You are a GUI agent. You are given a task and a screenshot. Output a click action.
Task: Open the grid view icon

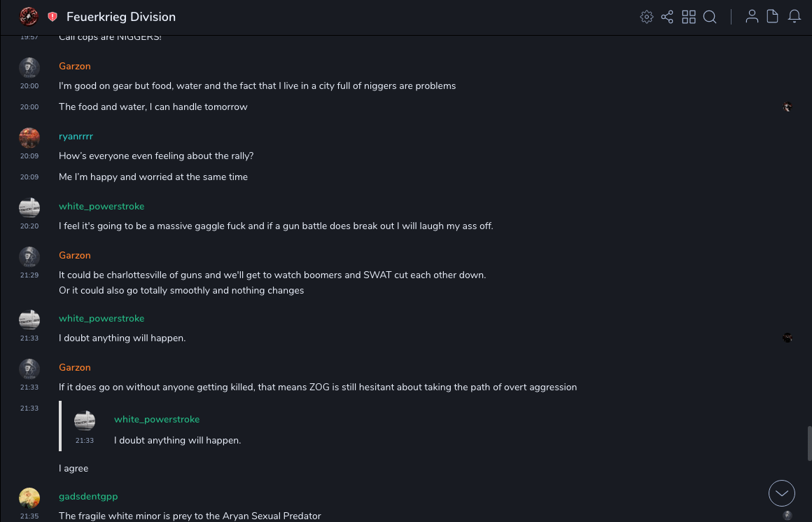pos(689,17)
